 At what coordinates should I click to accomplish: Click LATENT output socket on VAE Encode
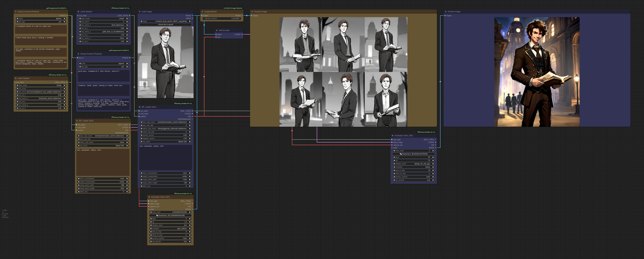click(x=242, y=34)
